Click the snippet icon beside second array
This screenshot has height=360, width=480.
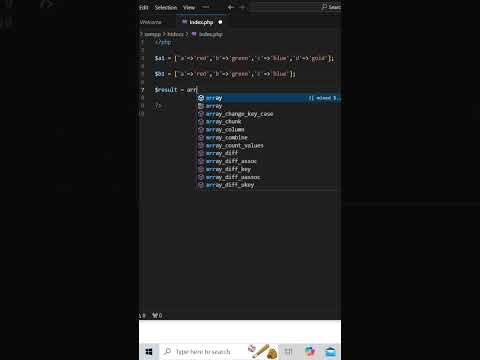[x=201, y=106]
